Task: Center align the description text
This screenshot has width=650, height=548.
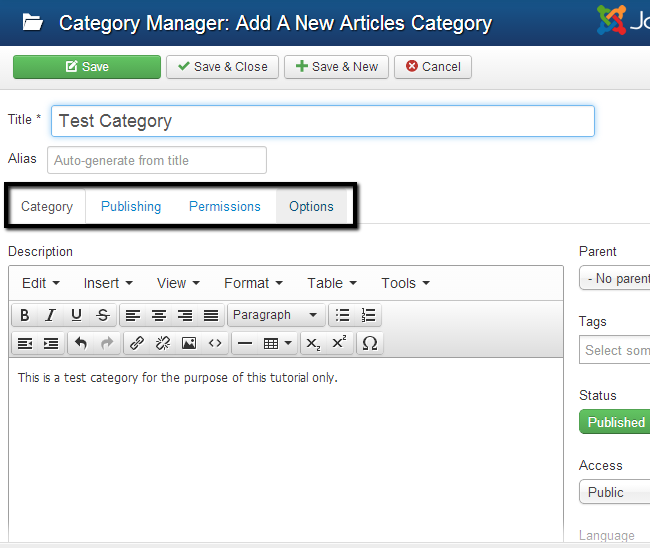Action: coord(159,315)
